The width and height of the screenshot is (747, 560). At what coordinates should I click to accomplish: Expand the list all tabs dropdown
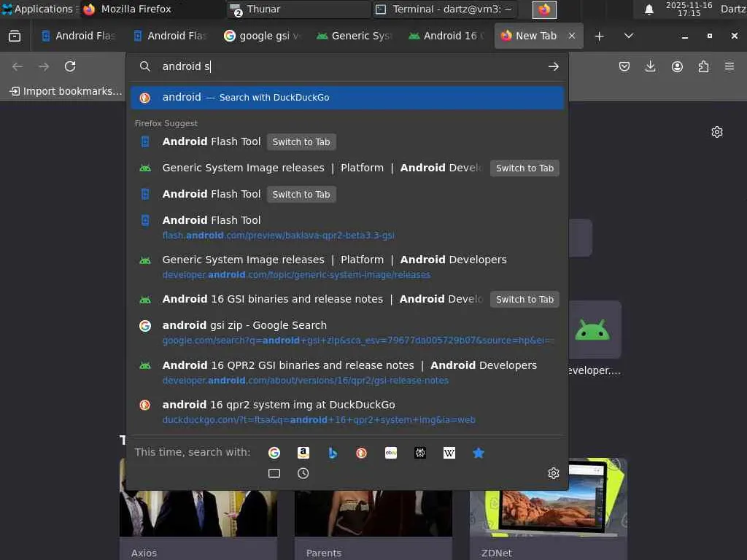pos(629,36)
